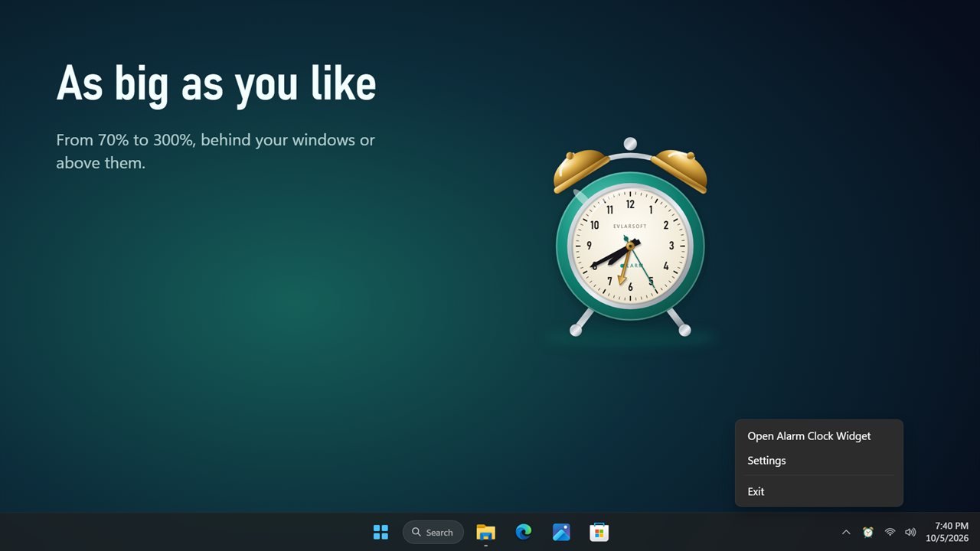Viewport: 980px width, 551px height.
Task: Click the alarm clock widget face
Action: 630,246
